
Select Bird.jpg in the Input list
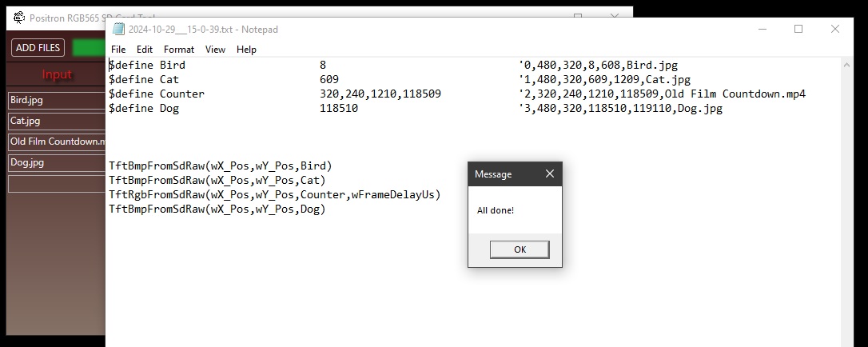point(56,101)
